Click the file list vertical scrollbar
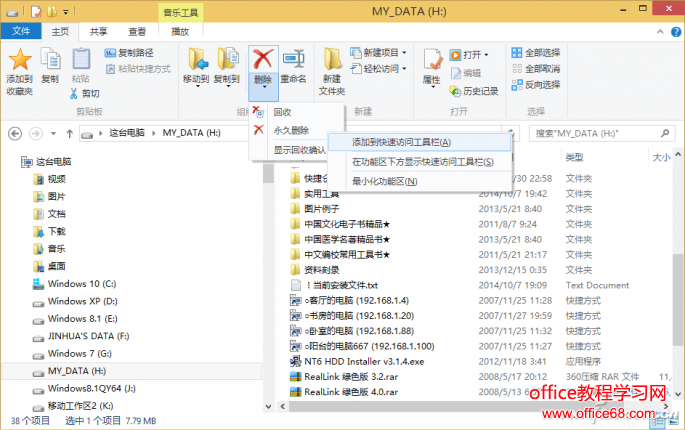 [x=678, y=299]
